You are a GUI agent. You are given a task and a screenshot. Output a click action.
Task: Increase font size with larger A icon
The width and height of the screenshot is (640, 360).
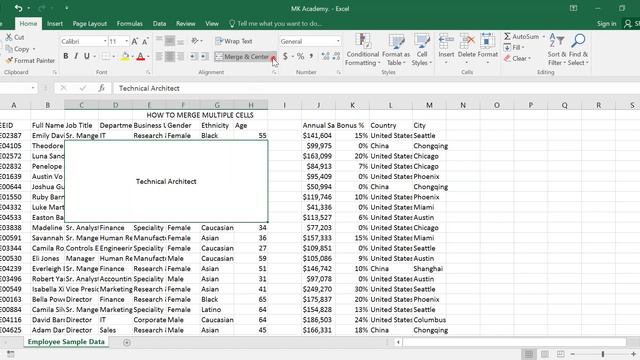(x=135, y=41)
